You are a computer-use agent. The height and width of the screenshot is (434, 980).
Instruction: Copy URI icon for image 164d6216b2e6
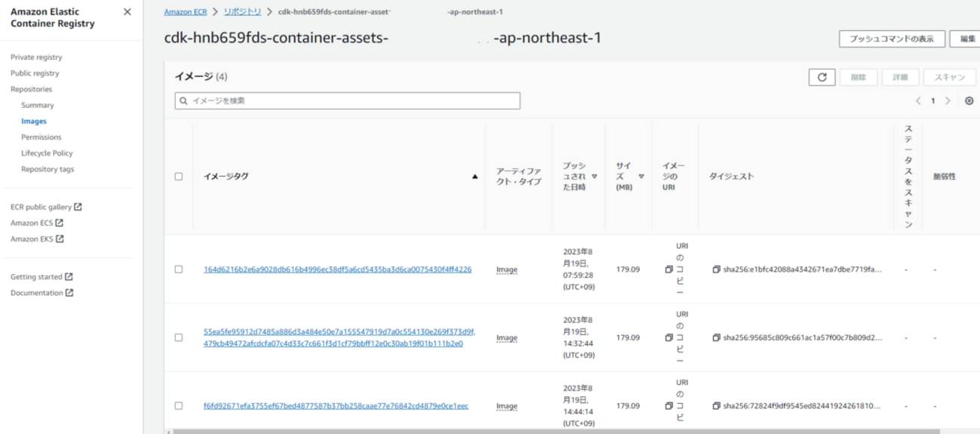pos(668,269)
